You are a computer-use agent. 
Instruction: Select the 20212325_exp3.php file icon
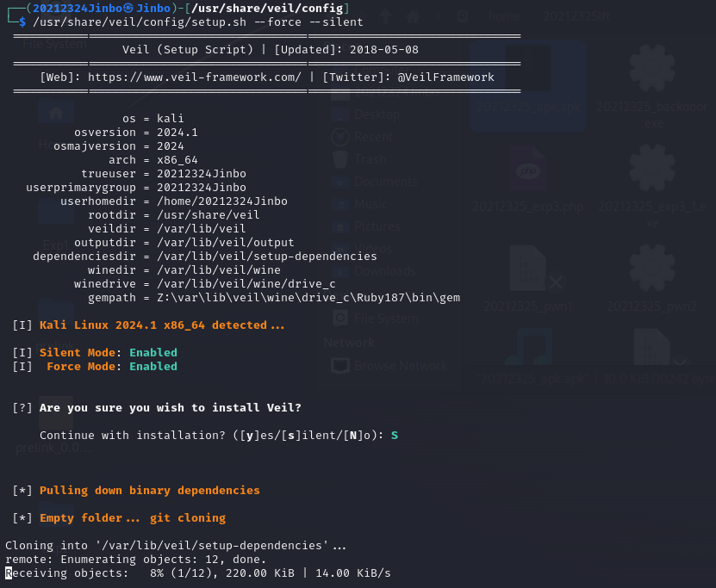(528, 169)
